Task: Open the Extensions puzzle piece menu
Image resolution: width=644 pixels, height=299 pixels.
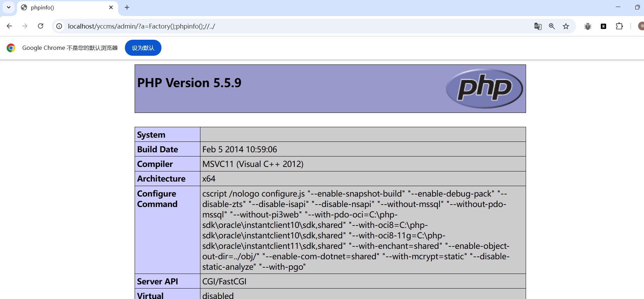Action: 619,26
